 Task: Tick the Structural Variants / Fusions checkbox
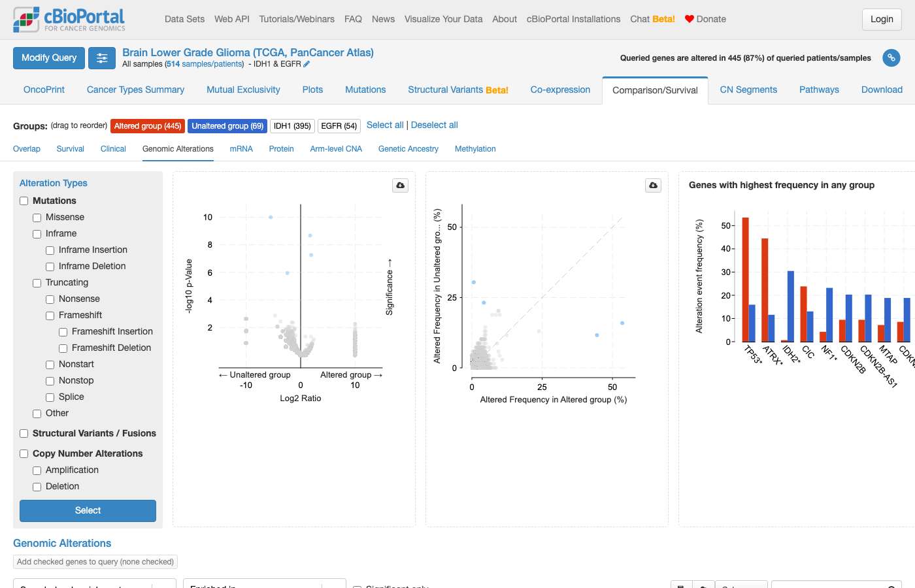(24, 434)
